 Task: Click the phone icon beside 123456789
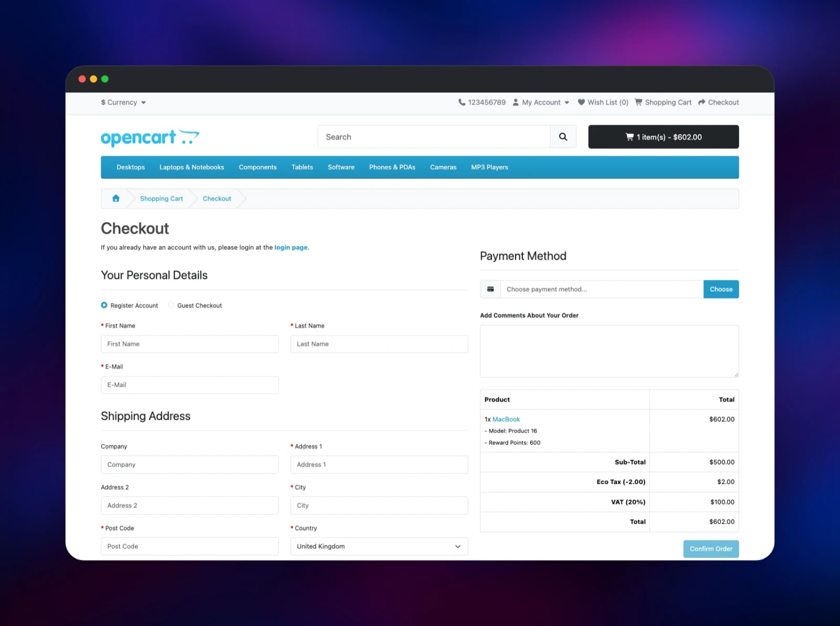tap(461, 102)
